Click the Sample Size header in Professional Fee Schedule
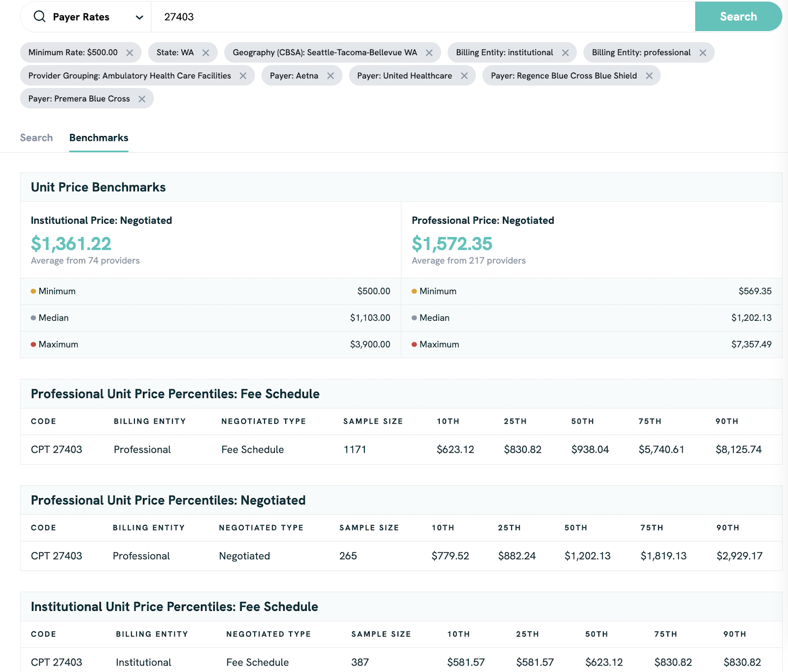This screenshot has height=672, width=788. (x=373, y=421)
